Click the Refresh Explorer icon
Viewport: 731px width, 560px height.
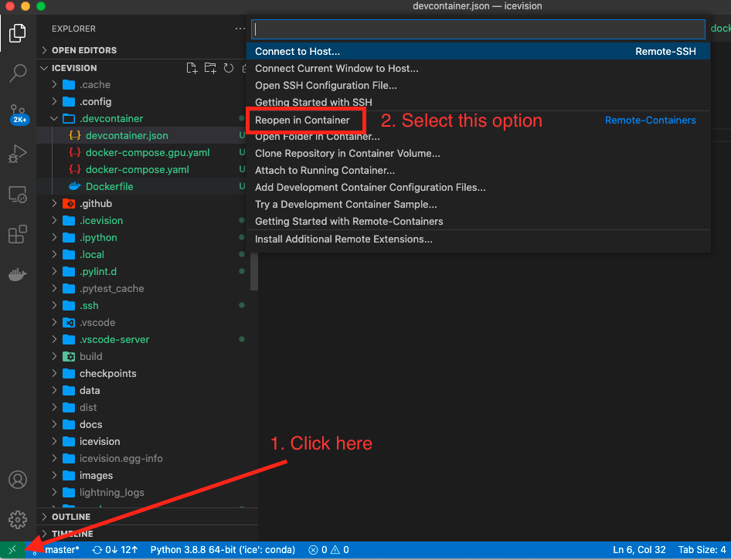(228, 68)
